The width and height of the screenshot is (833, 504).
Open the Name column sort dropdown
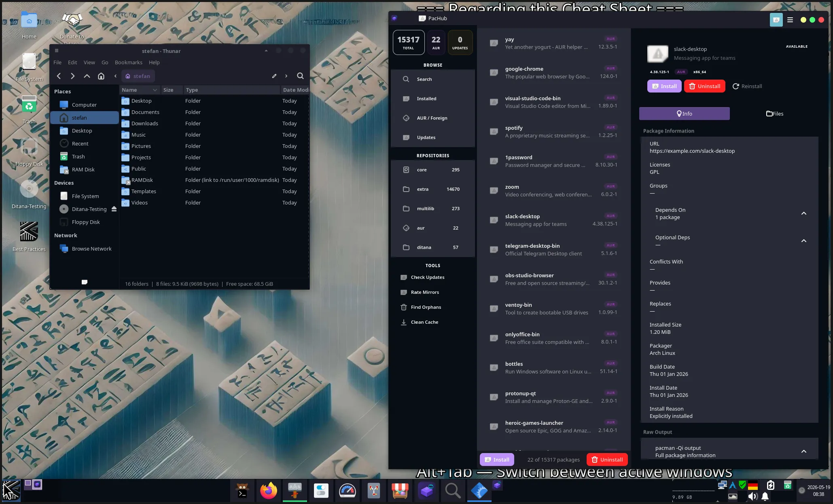pyautogui.click(x=155, y=90)
